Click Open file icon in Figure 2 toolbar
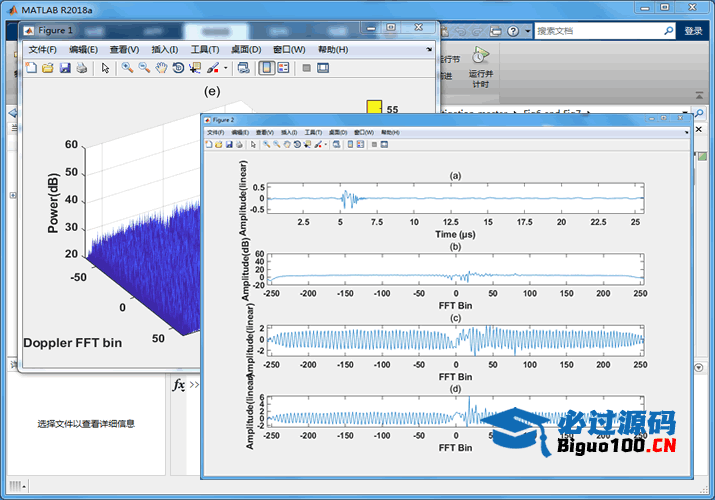715x500 pixels. [219, 144]
